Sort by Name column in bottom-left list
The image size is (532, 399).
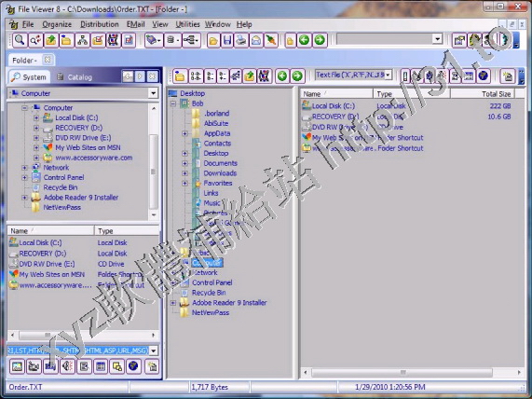coord(50,231)
